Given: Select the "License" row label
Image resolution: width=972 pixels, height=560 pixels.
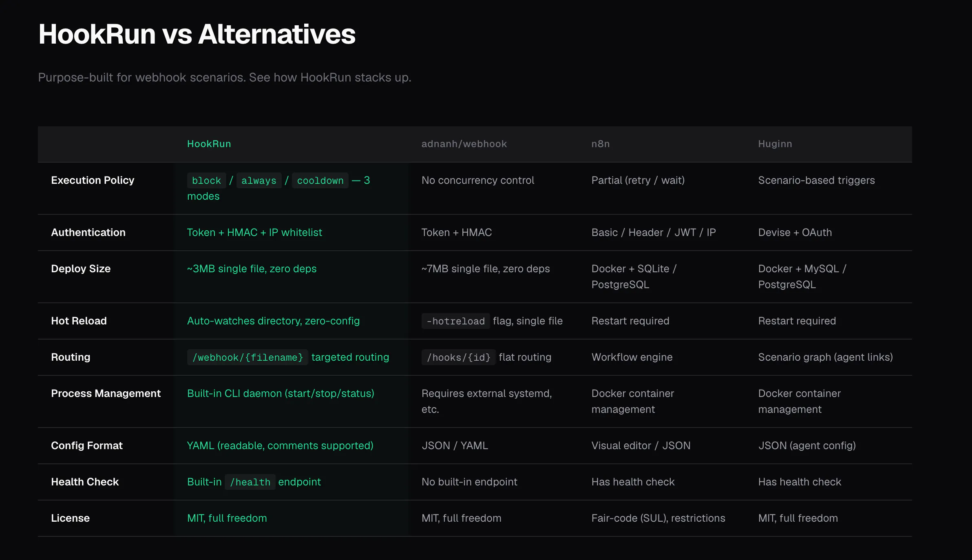Looking at the screenshot, I should tap(71, 518).
